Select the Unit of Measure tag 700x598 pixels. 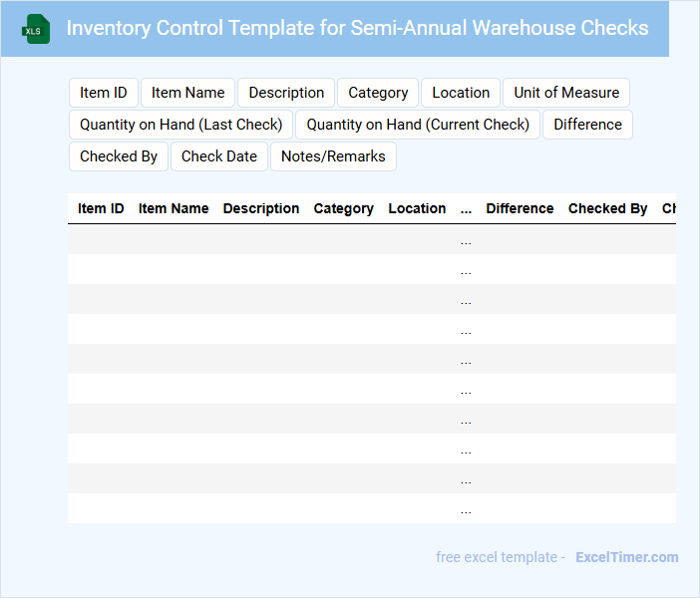click(x=566, y=93)
